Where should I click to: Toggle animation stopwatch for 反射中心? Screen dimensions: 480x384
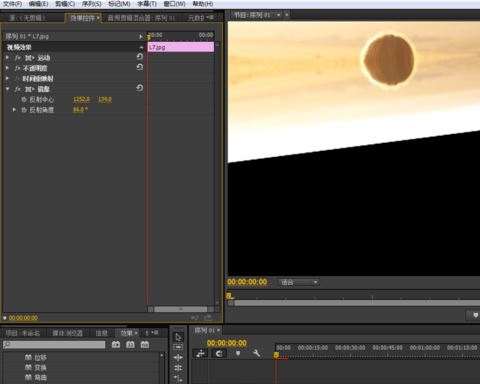coord(24,99)
